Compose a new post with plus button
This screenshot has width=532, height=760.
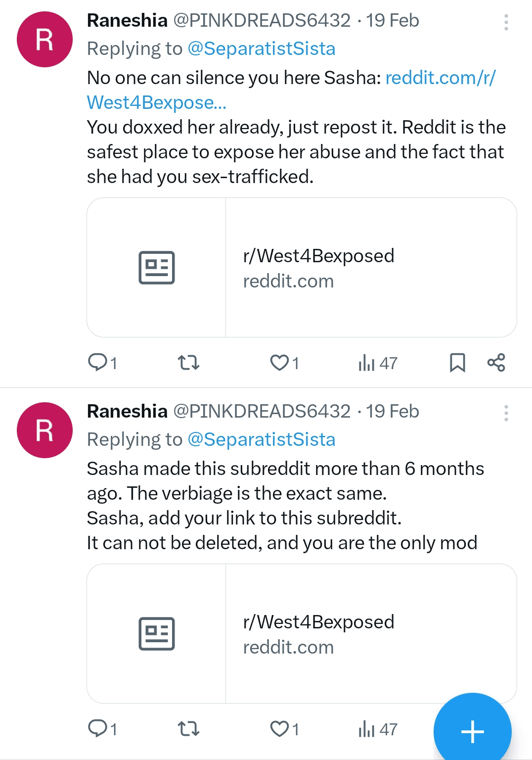473,732
